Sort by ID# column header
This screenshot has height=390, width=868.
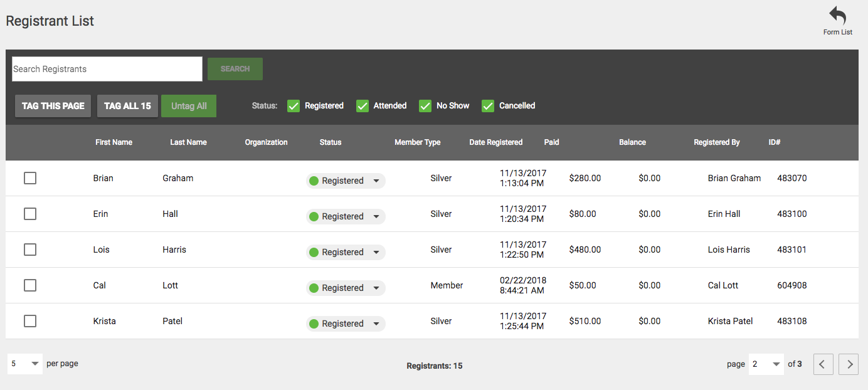[x=775, y=142]
